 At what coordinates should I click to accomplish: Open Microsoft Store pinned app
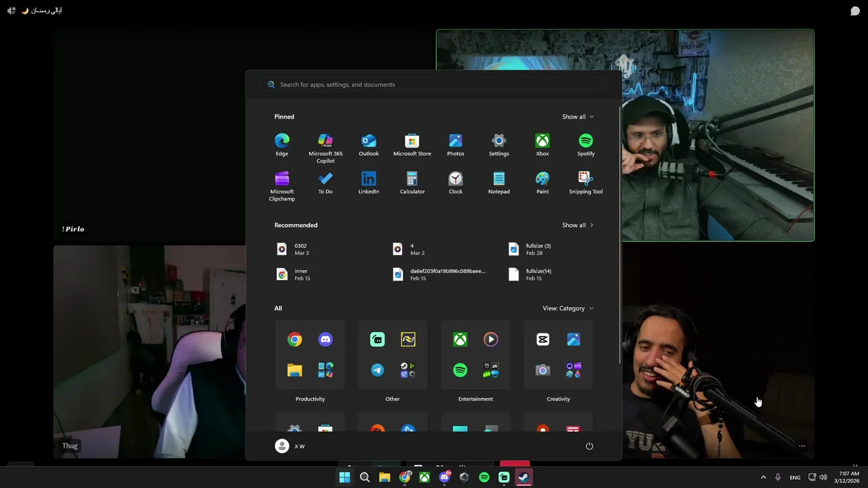(x=412, y=145)
